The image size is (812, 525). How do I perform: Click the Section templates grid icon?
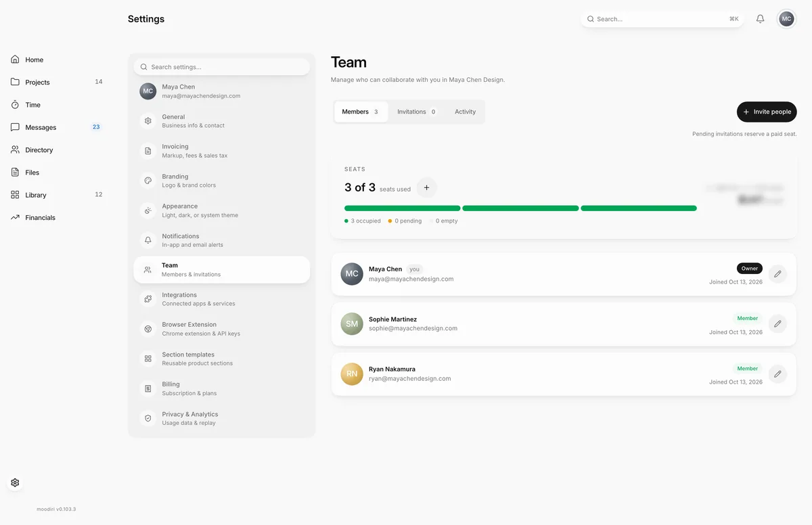[148, 359]
